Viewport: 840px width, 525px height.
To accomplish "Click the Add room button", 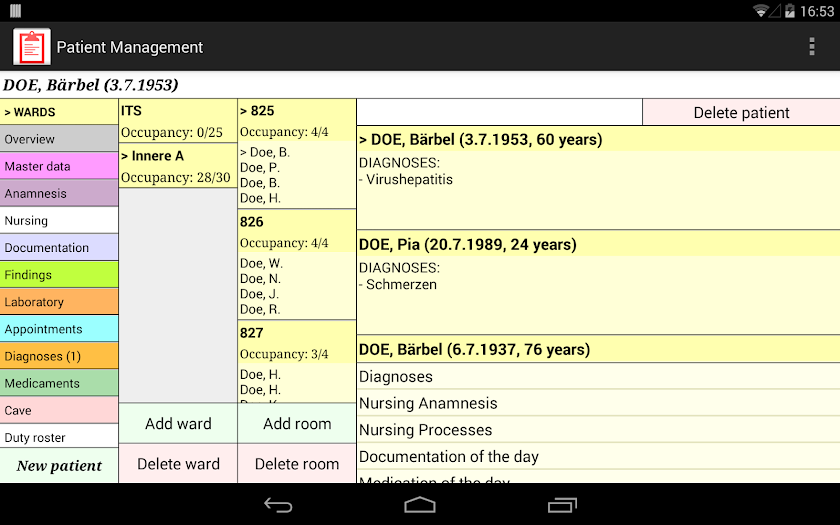I will pyautogui.click(x=297, y=424).
